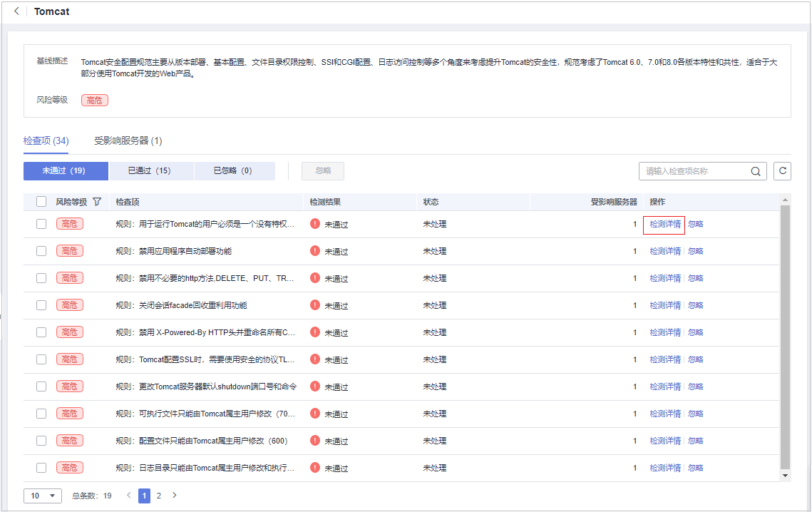Image resolution: width=812 pixels, height=512 pixels.
Task: Open 检测详情 for 用于运行Tomcat的用户 rule
Action: pos(665,225)
